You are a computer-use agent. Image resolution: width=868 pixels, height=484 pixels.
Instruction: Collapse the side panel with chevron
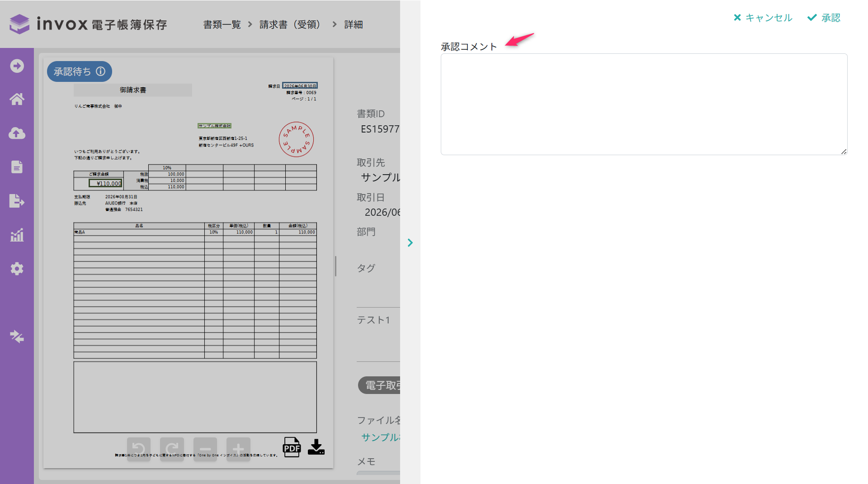point(410,243)
